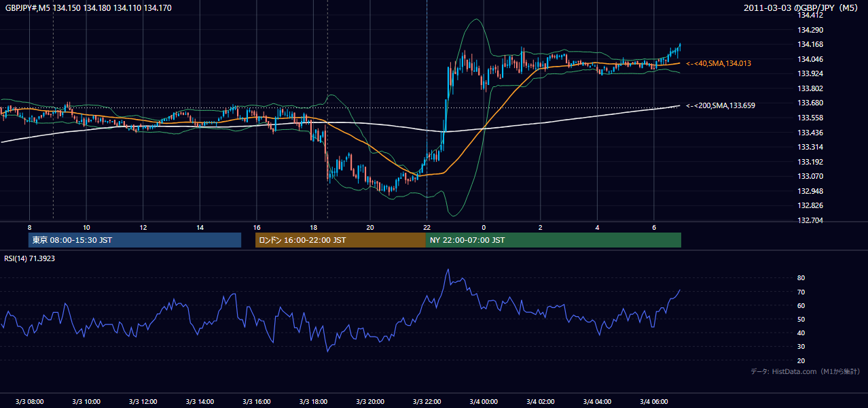Click the 3/4 04:00 date label
The image size is (868, 408).
597,401
